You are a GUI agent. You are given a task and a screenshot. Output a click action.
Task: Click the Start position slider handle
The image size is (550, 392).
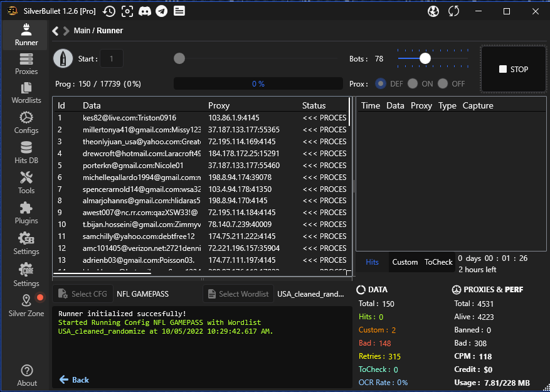point(179,58)
